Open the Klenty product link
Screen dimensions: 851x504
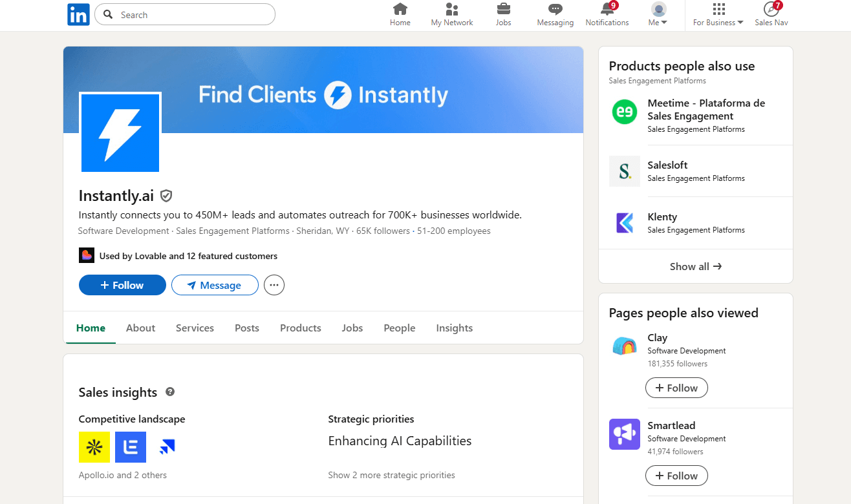coord(662,216)
